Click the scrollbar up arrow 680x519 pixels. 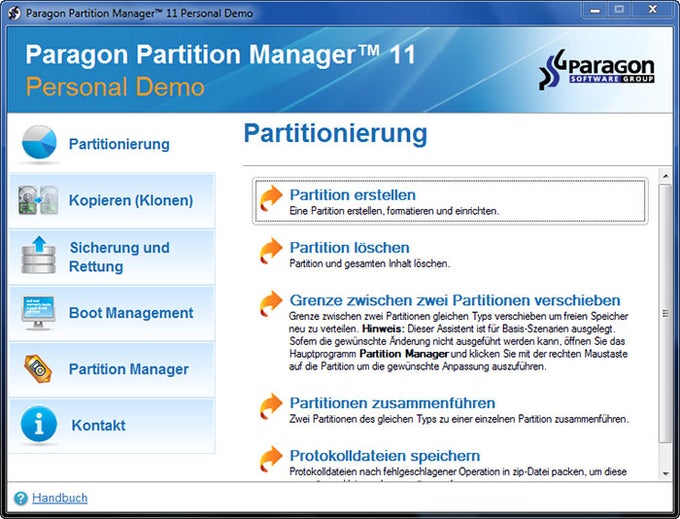(665, 176)
